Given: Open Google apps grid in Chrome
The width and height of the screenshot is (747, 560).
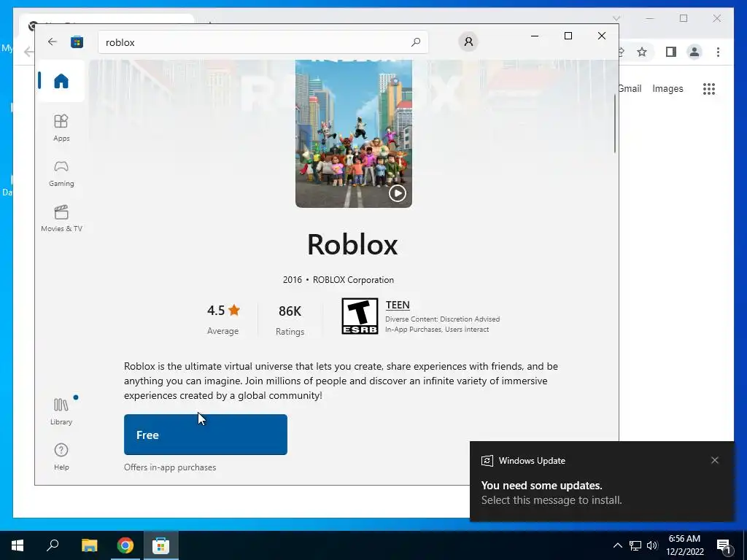Looking at the screenshot, I should click(709, 88).
